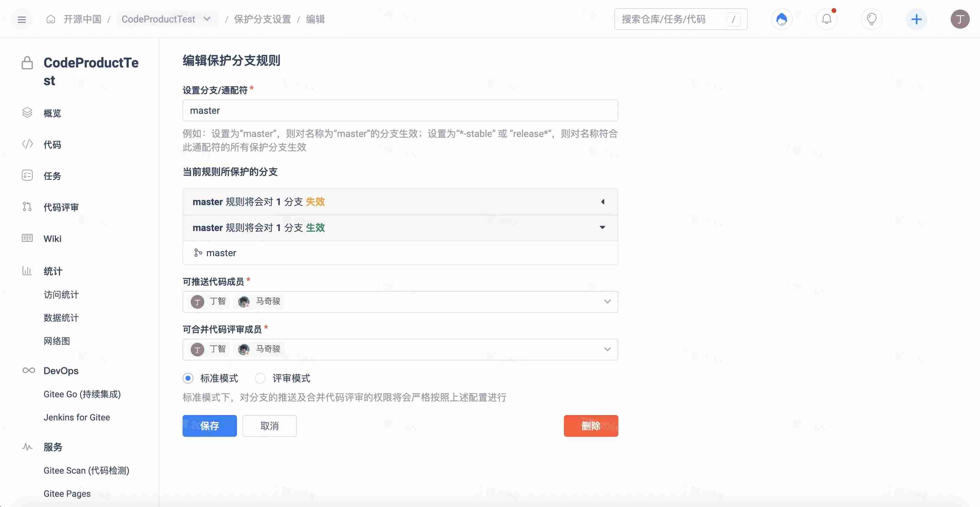Open the blue assistant avatar icon
980x507 pixels.
[781, 19]
